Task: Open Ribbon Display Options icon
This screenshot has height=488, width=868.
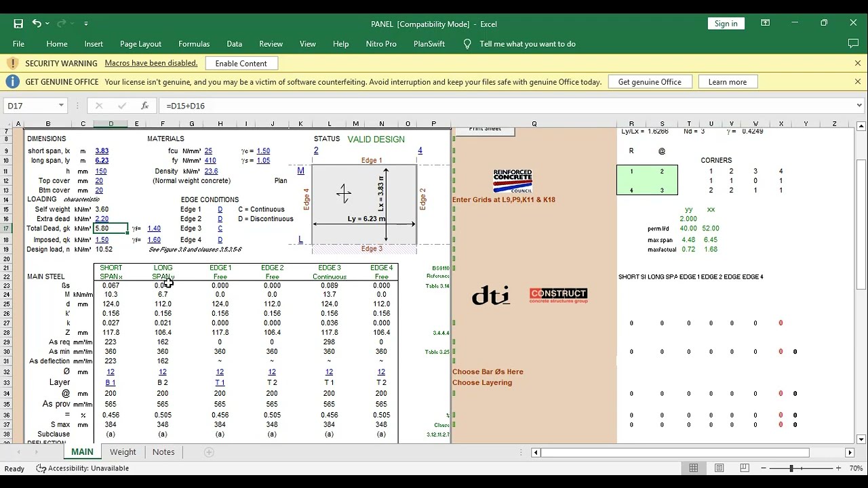Action: [765, 23]
